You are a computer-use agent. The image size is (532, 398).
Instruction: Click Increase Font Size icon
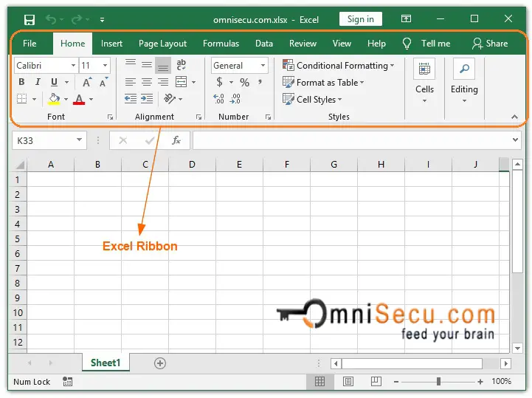point(87,82)
